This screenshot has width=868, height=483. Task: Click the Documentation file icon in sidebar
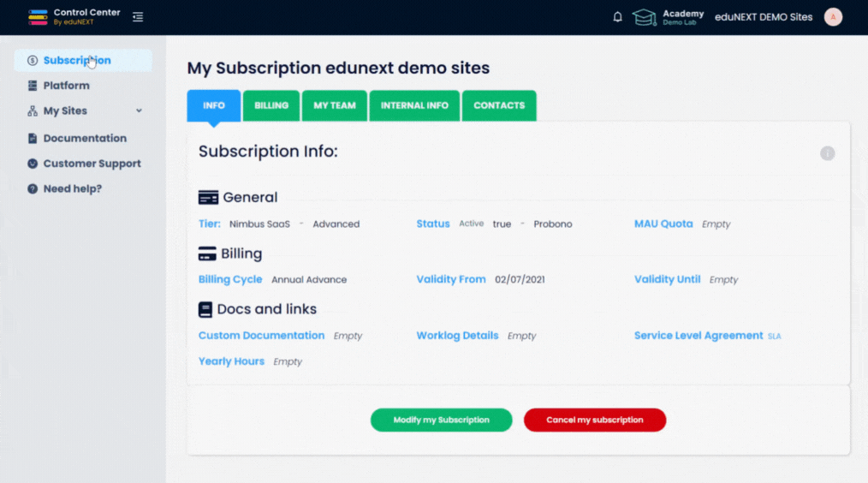pos(33,139)
